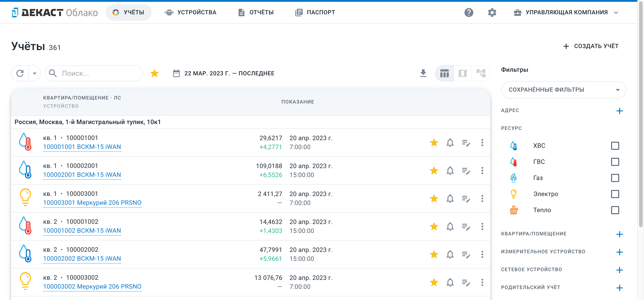Screen dimensions: 644x300
Task: Open the Сохранённые фильтры dropdown
Action: (x=563, y=90)
